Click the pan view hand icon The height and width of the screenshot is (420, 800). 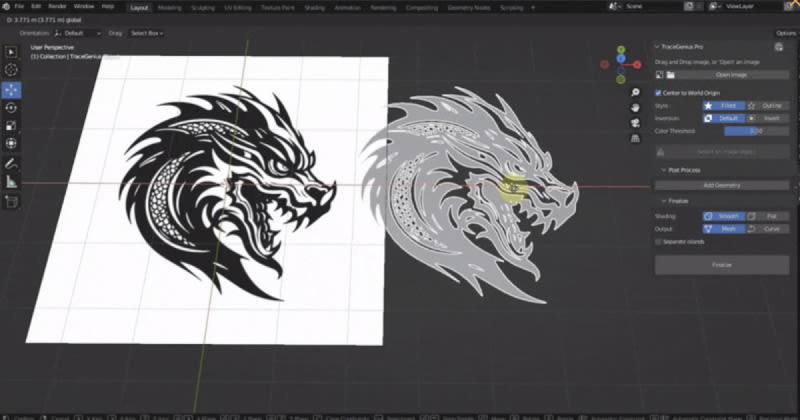point(635,106)
